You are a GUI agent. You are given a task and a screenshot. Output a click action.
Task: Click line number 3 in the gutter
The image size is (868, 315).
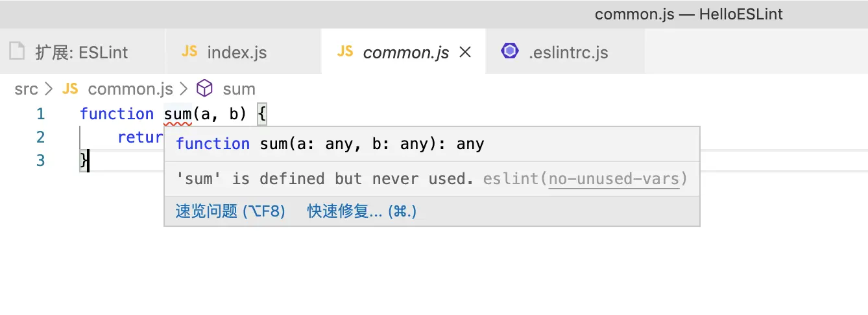point(40,160)
